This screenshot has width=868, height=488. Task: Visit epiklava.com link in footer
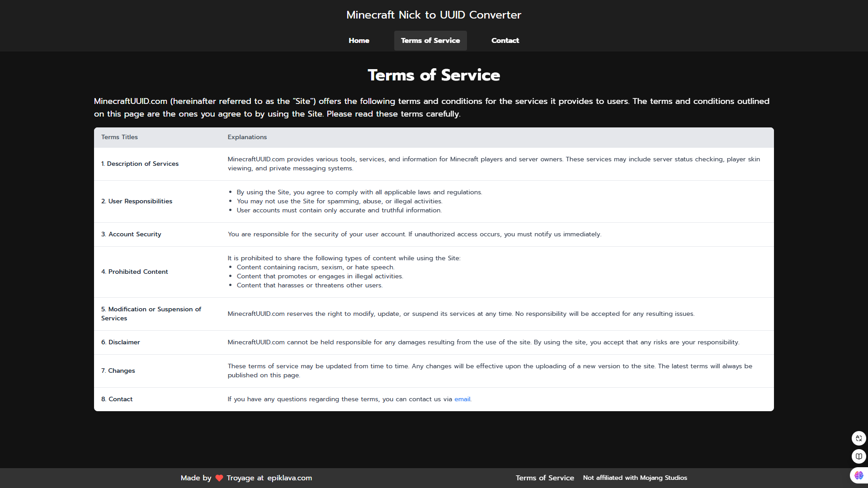pos(289,478)
